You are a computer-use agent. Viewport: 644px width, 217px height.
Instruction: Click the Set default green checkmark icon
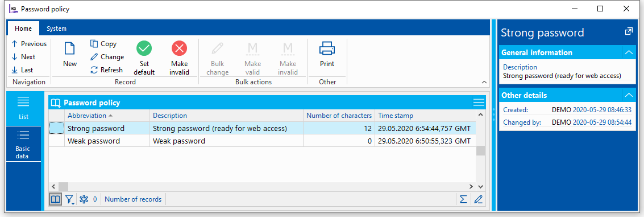(144, 48)
